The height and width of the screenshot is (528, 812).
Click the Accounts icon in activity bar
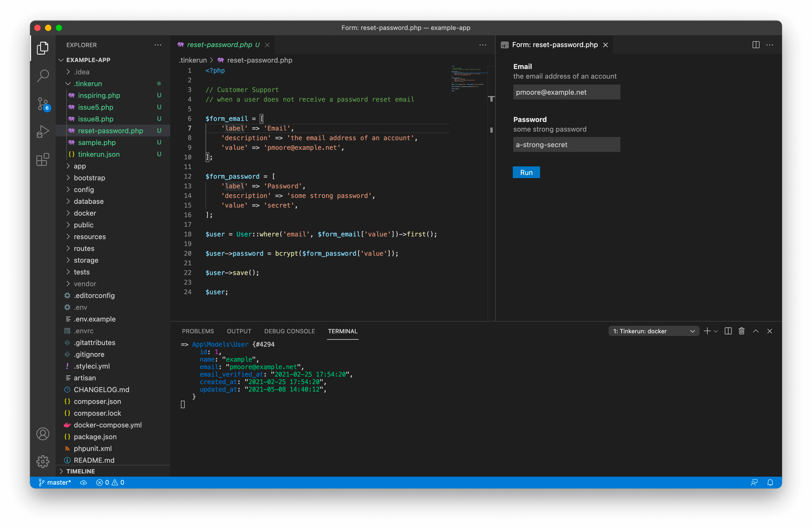pyautogui.click(x=43, y=434)
